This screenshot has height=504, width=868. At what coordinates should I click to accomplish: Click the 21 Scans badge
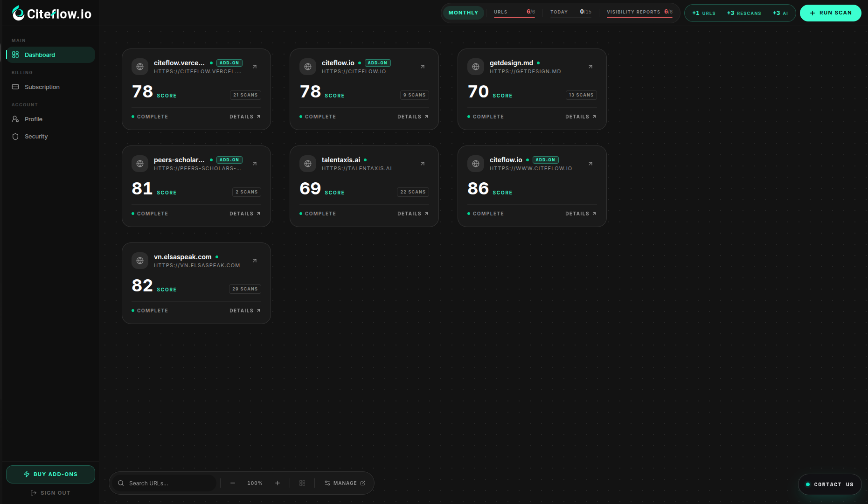[245, 95]
